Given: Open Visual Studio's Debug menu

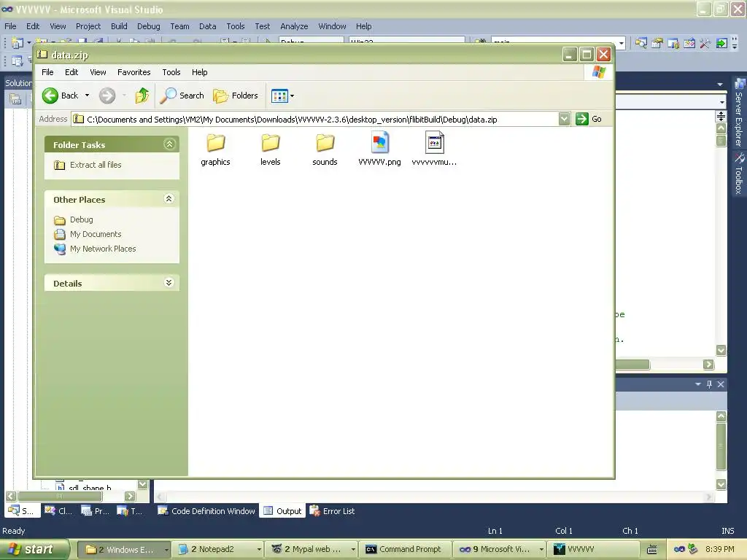Looking at the screenshot, I should [x=149, y=26].
